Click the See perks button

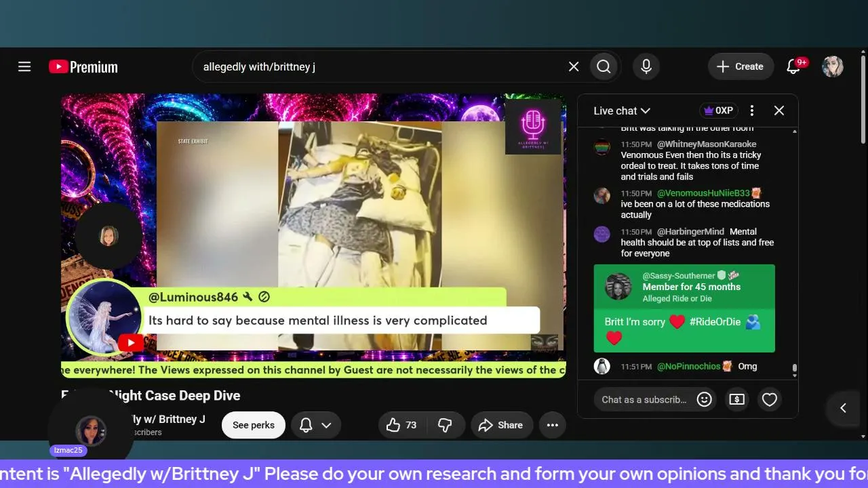(254, 425)
